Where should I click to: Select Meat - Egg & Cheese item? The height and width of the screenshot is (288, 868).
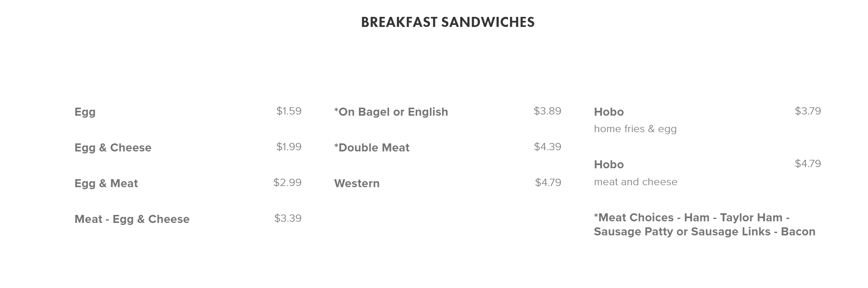pyautogui.click(x=132, y=219)
